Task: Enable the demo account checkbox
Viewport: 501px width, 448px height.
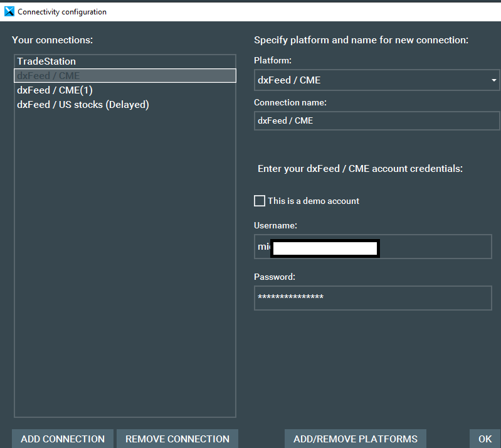Action: (x=260, y=201)
